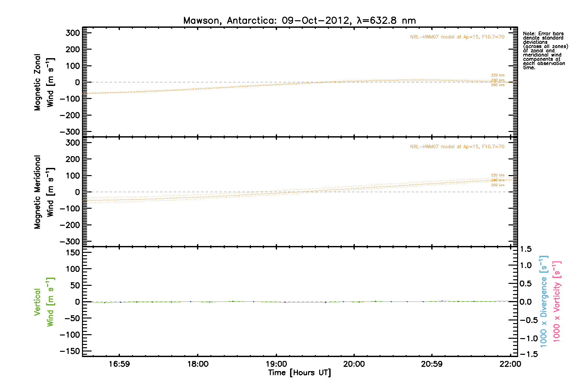Image resolution: width=588 pixels, height=392 pixels.
Task: Click the '-300' tick on the zonal wind axis
Action: click(70, 132)
